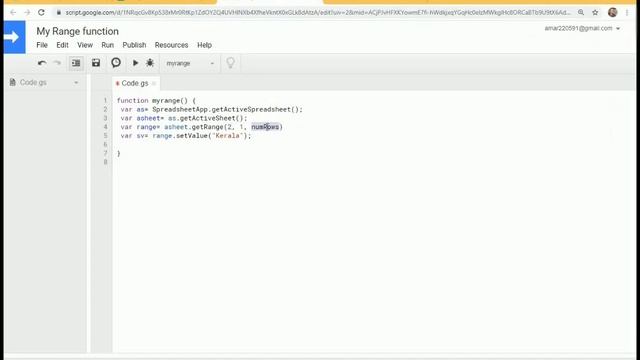
Task: Toggle code indent formatting icon
Action: coord(76,63)
